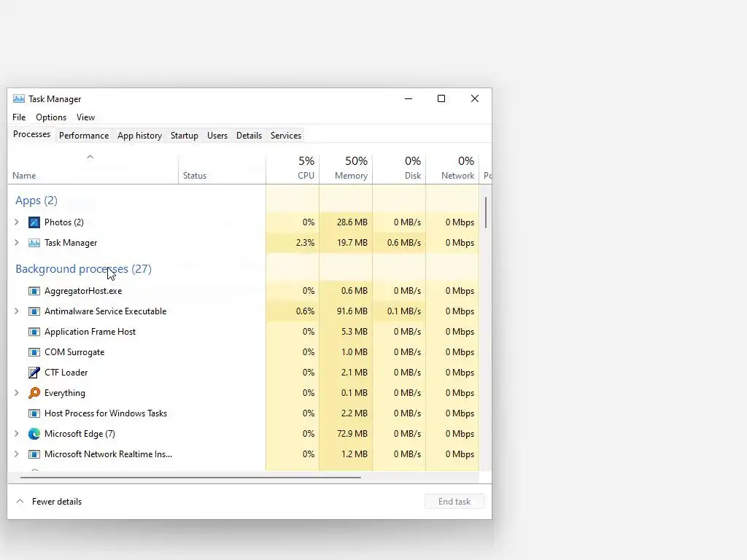Select the CTF Loader row
The width and height of the screenshot is (747, 560).
[x=243, y=373]
